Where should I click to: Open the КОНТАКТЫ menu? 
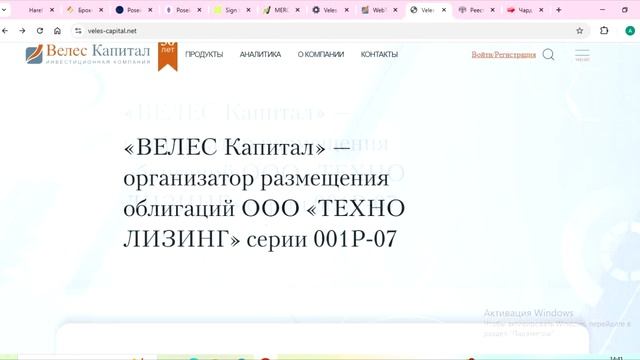379,54
